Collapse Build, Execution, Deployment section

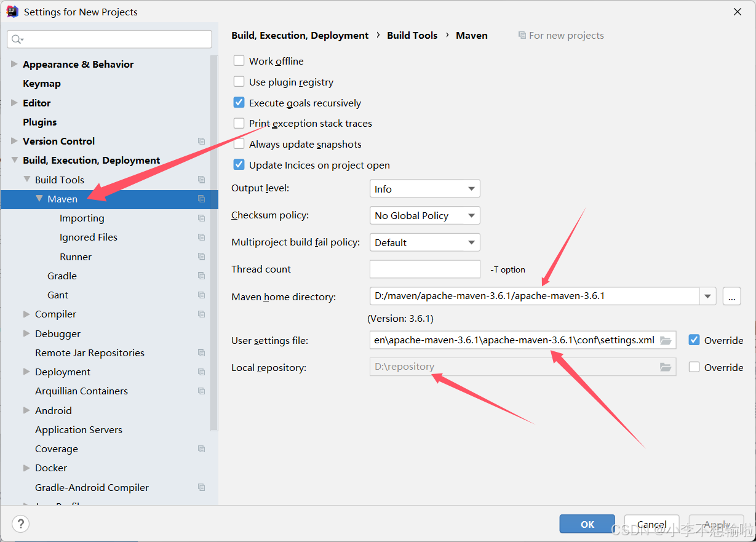click(x=14, y=160)
